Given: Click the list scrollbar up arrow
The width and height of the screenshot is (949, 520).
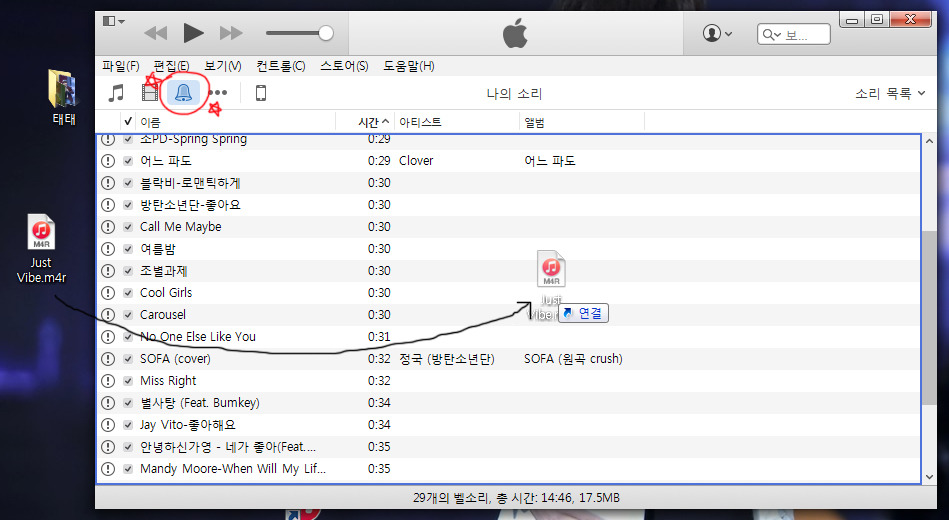Looking at the screenshot, I should click(x=930, y=142).
